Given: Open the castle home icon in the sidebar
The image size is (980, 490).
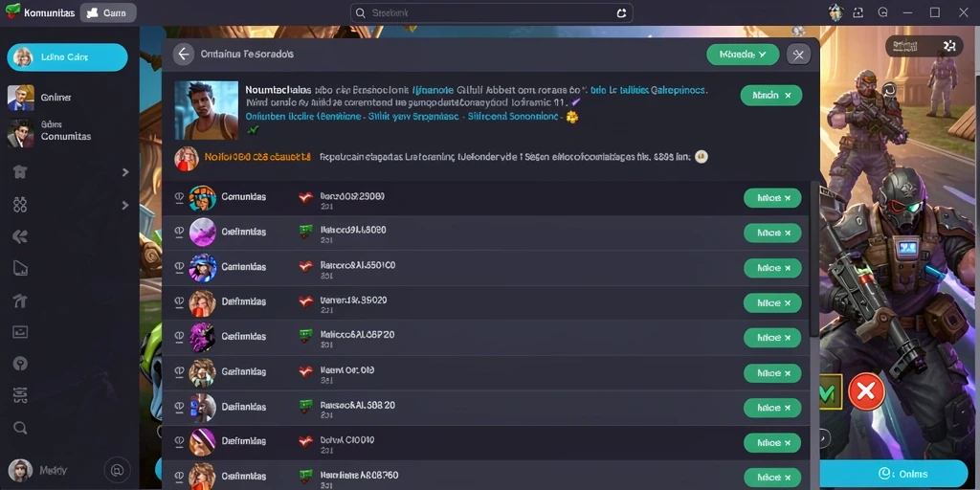Looking at the screenshot, I should 20,172.
